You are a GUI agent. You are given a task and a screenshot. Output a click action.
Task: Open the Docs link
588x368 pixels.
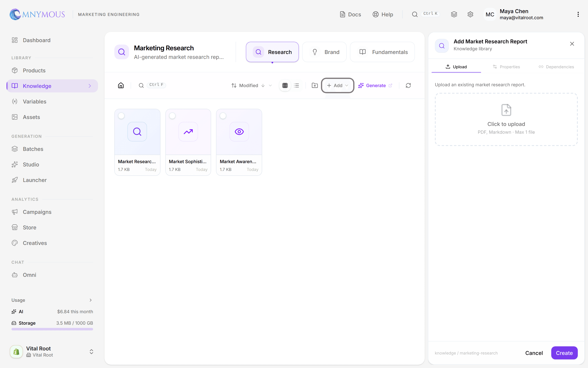(x=350, y=14)
